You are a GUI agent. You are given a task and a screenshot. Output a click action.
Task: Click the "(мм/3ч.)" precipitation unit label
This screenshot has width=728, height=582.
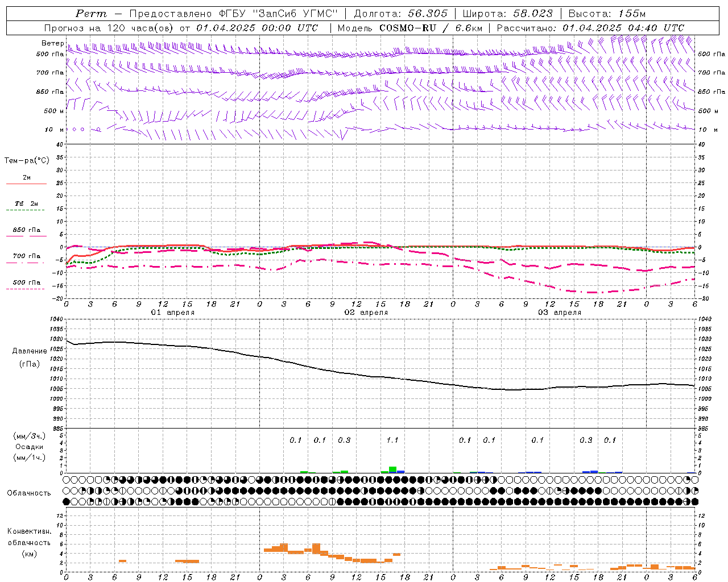tap(30, 436)
